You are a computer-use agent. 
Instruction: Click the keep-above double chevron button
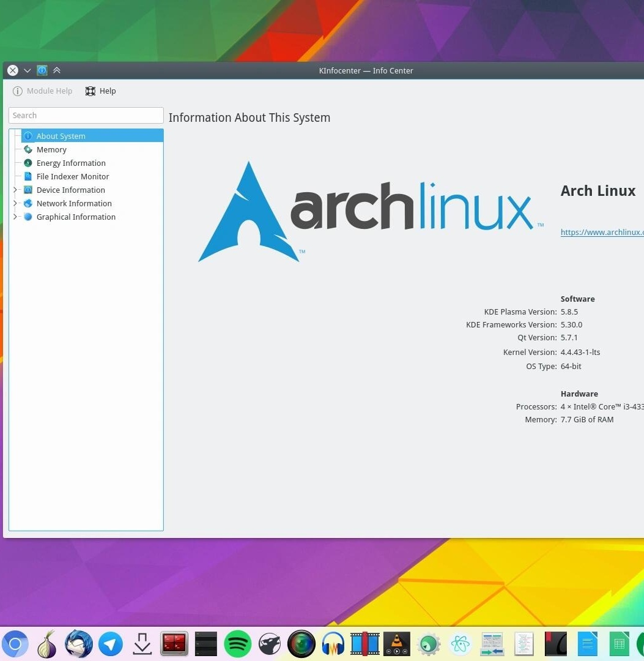point(57,70)
